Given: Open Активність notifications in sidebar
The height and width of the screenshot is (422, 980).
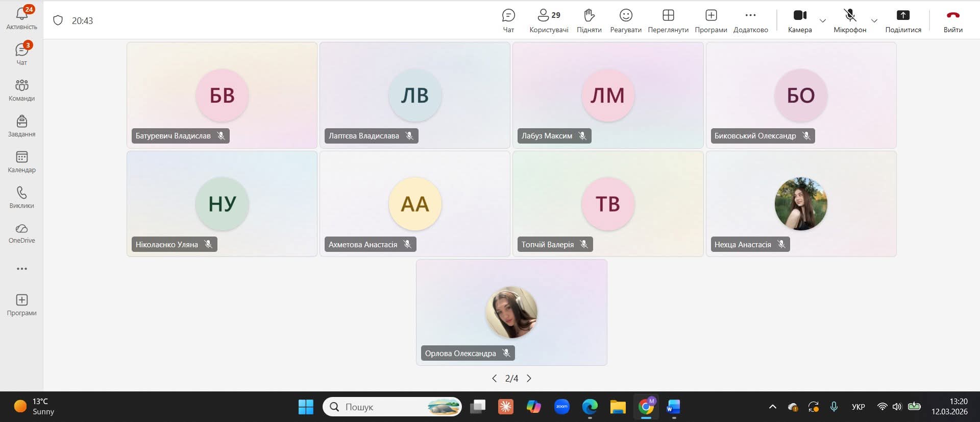Looking at the screenshot, I should [x=21, y=17].
